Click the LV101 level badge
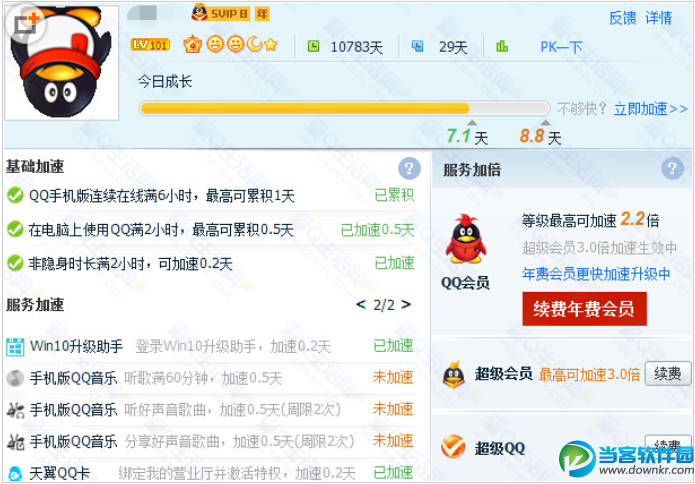695x484 pixels. [x=150, y=44]
